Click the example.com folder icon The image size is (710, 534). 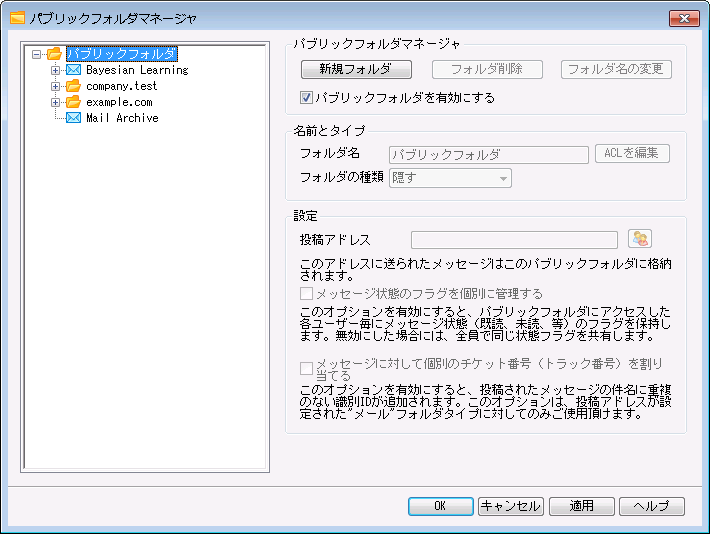pyautogui.click(x=73, y=102)
